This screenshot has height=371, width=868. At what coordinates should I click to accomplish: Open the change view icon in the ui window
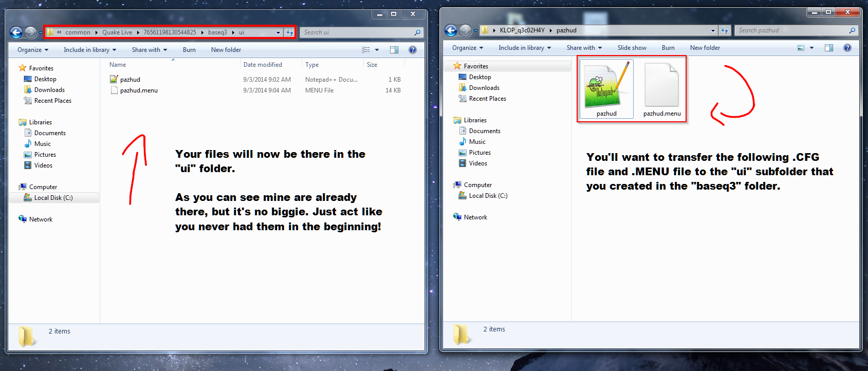[x=366, y=50]
